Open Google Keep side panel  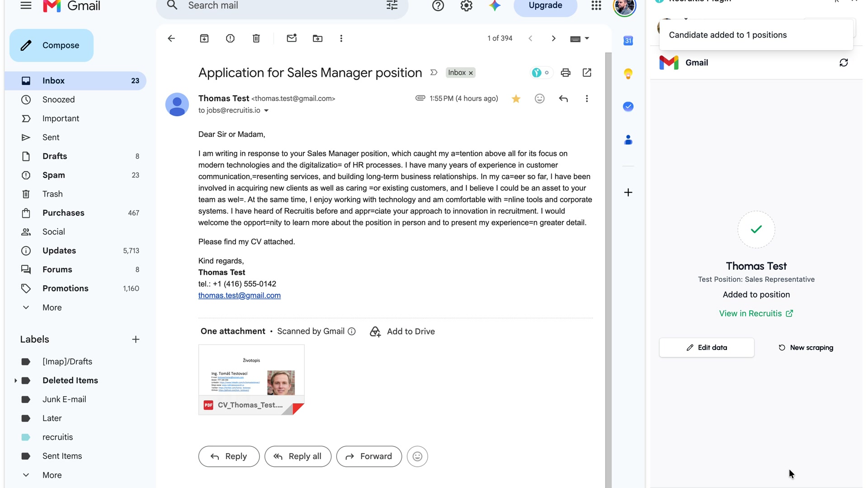[628, 74]
